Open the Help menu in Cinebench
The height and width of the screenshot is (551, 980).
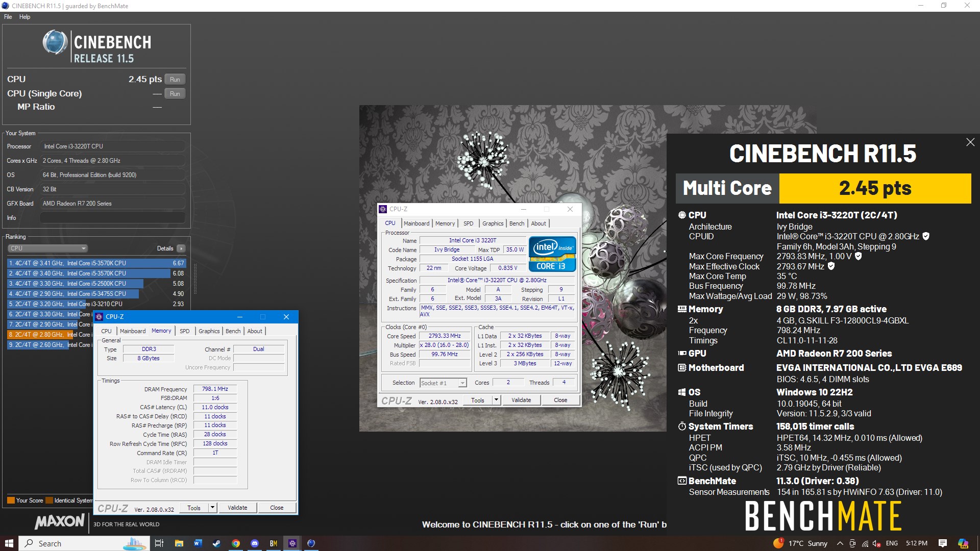pyautogui.click(x=24, y=17)
